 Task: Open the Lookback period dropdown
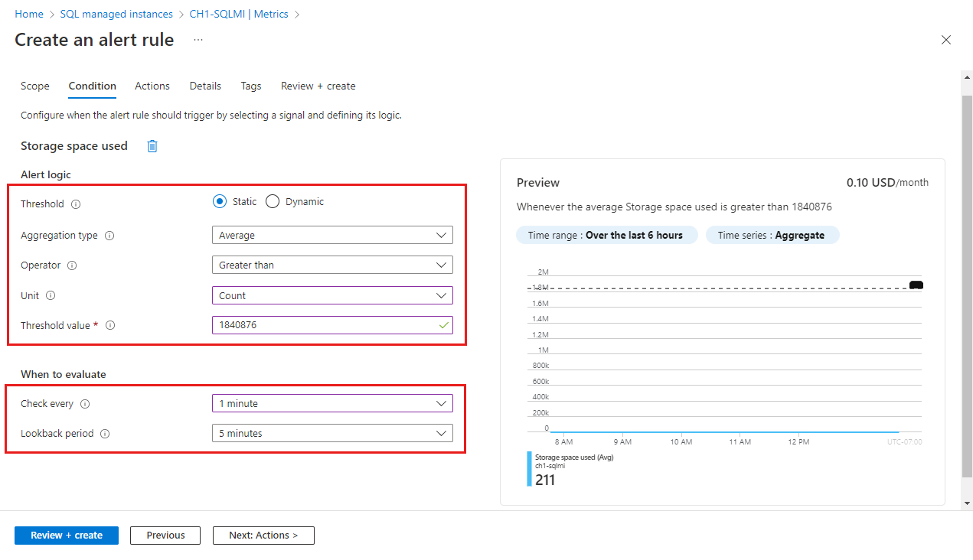tap(332, 433)
